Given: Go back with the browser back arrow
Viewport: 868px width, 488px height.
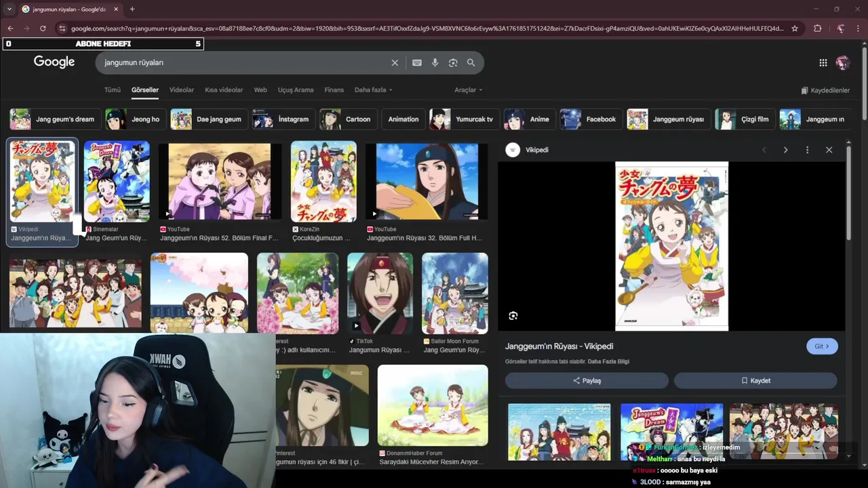Looking at the screenshot, I should click(x=10, y=28).
